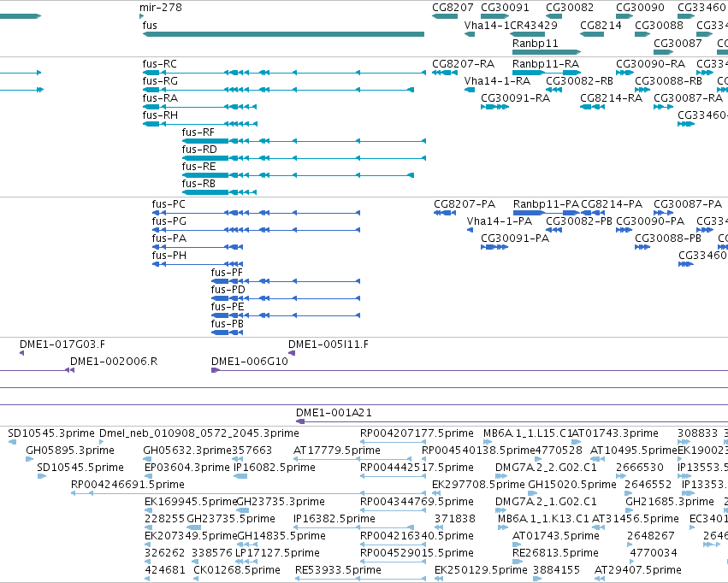Select the CG30091 gene label
728x583 pixels.
click(x=505, y=8)
